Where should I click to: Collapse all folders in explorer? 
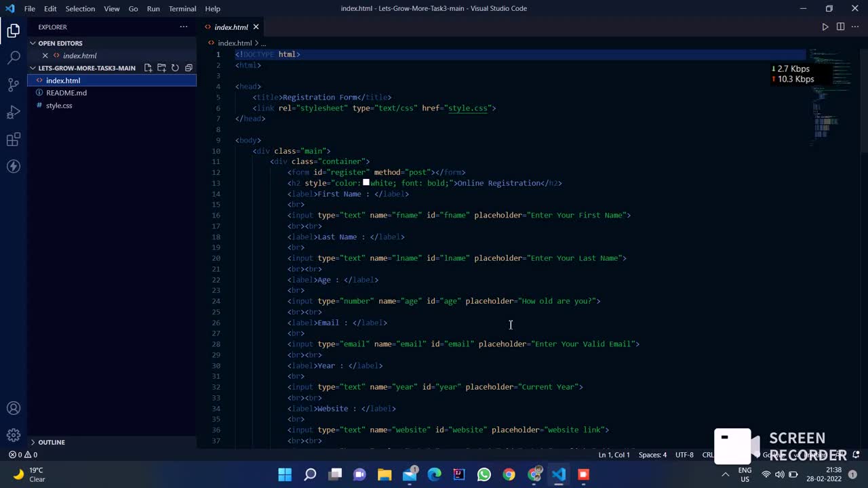[x=189, y=68]
